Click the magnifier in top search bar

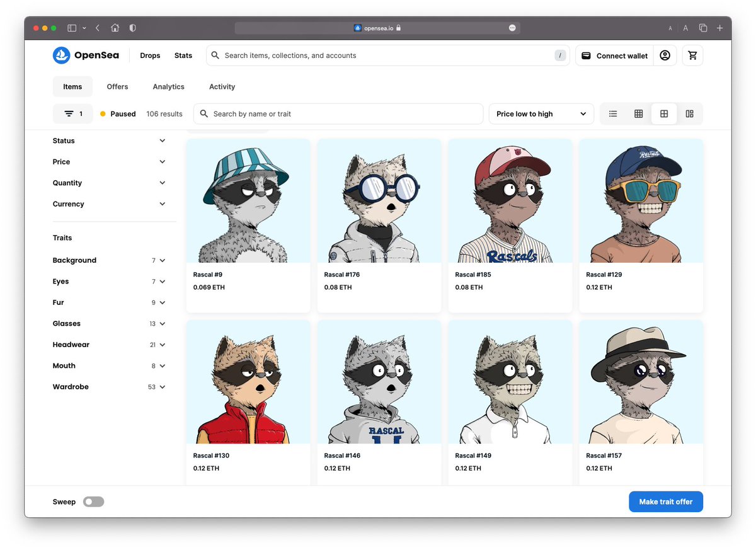tap(215, 55)
